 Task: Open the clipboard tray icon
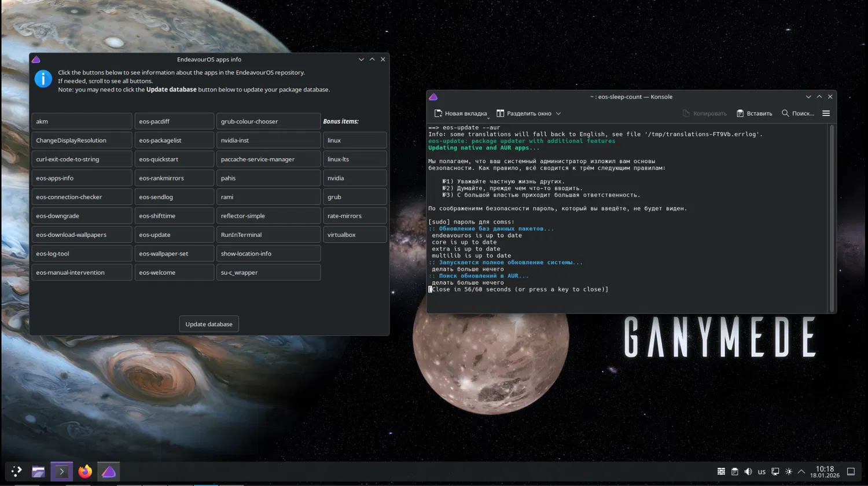734,472
